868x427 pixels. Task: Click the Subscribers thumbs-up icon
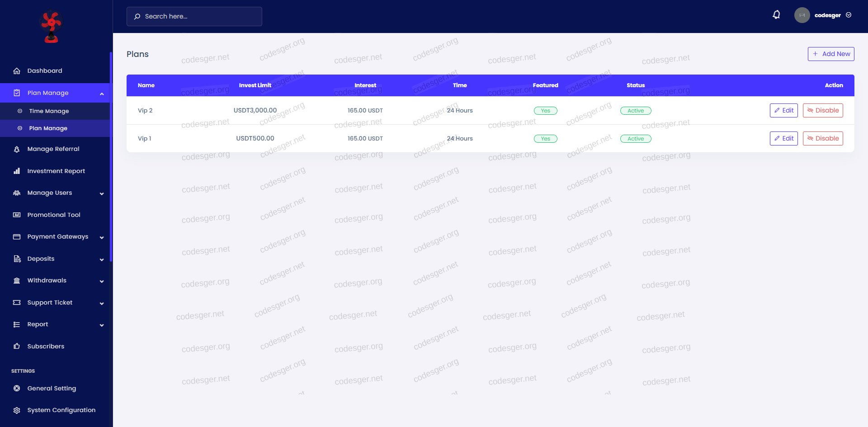point(17,347)
